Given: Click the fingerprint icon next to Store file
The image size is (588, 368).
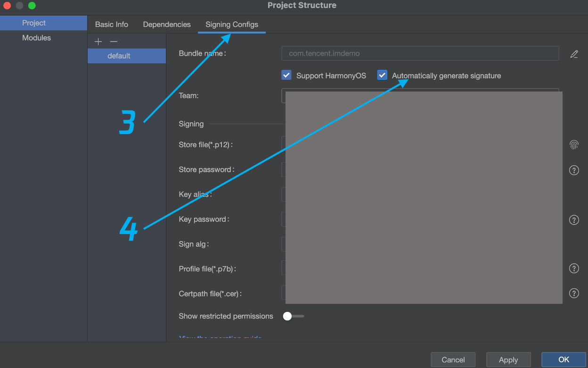Looking at the screenshot, I should [574, 145].
